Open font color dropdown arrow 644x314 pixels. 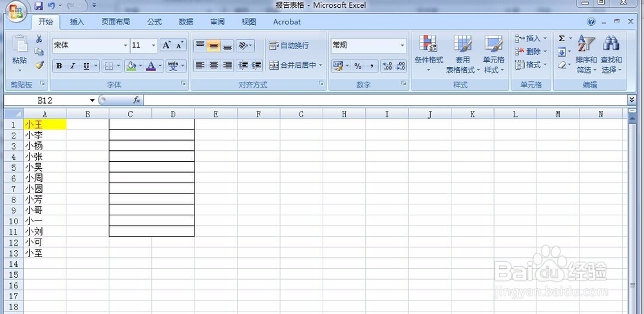pos(160,66)
